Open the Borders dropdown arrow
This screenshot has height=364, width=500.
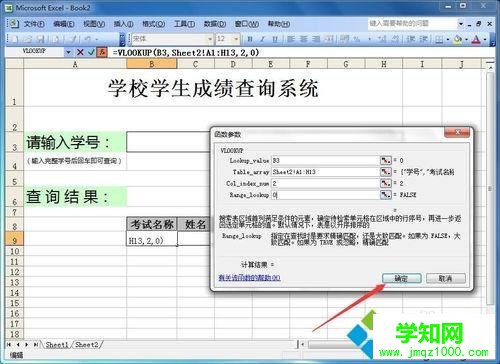pos(448,39)
